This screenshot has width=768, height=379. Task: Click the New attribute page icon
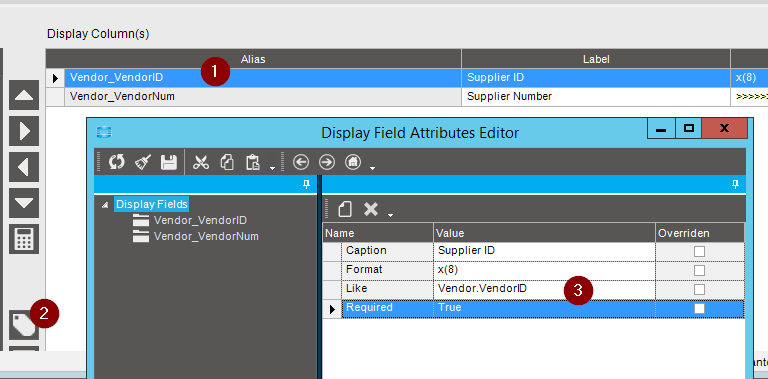(x=345, y=209)
